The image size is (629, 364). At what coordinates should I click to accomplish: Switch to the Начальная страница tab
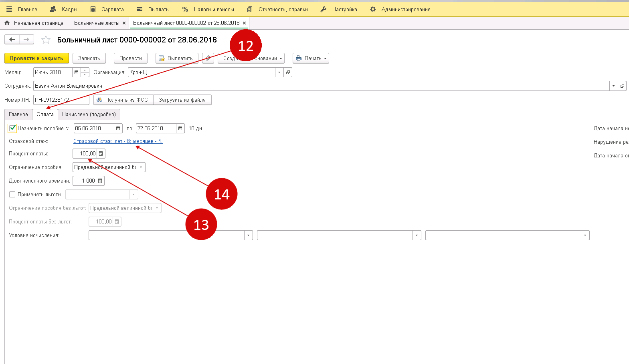[34, 23]
